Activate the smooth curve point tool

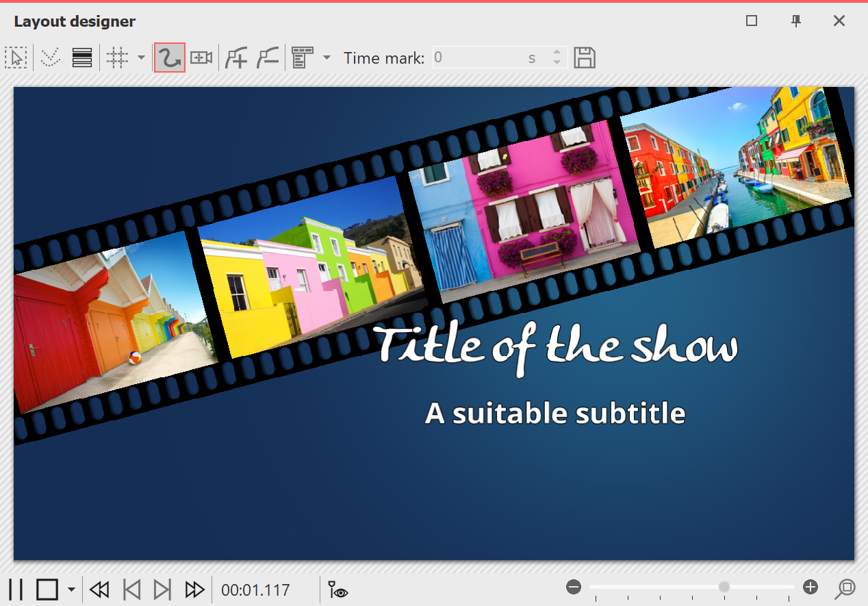pyautogui.click(x=50, y=58)
